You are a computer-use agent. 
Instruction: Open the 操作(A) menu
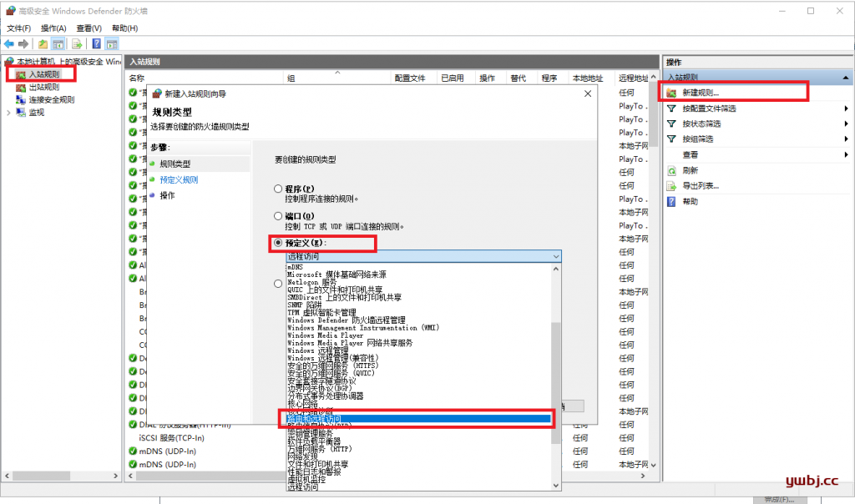[x=53, y=28]
